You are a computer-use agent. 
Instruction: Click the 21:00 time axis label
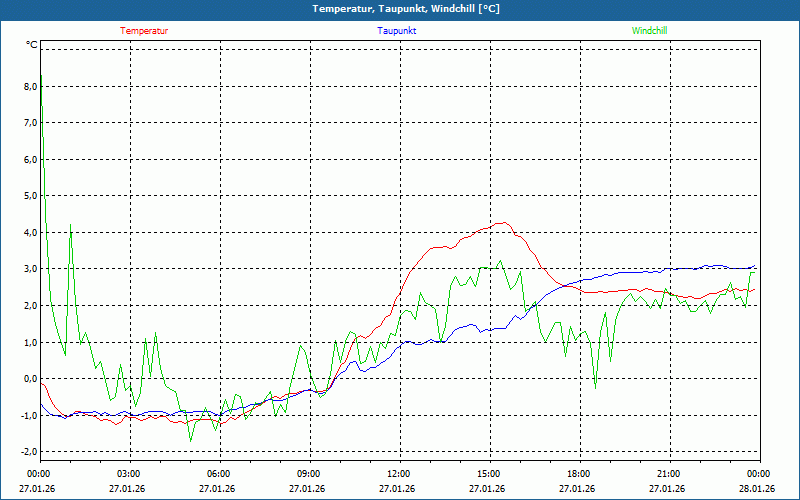[668, 474]
